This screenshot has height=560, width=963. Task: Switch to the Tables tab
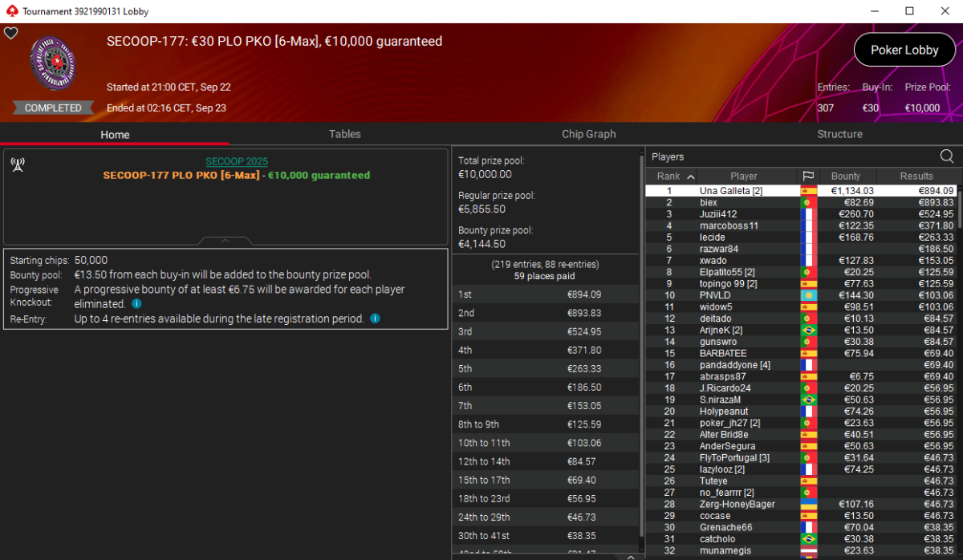344,134
